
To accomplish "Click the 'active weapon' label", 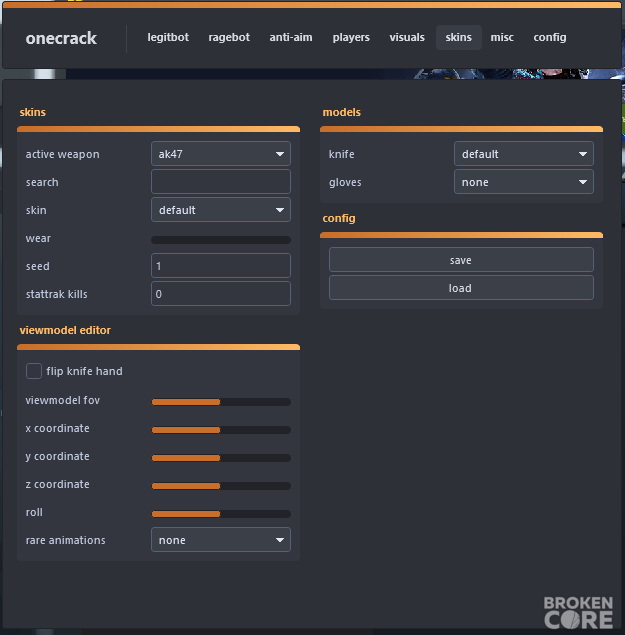I will pos(62,154).
